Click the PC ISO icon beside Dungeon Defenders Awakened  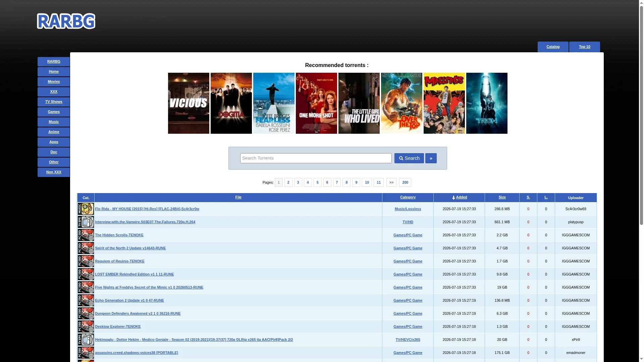click(x=86, y=313)
